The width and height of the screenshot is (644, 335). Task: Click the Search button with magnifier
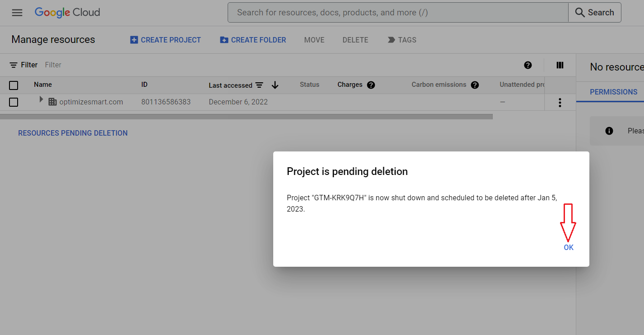[x=595, y=13]
